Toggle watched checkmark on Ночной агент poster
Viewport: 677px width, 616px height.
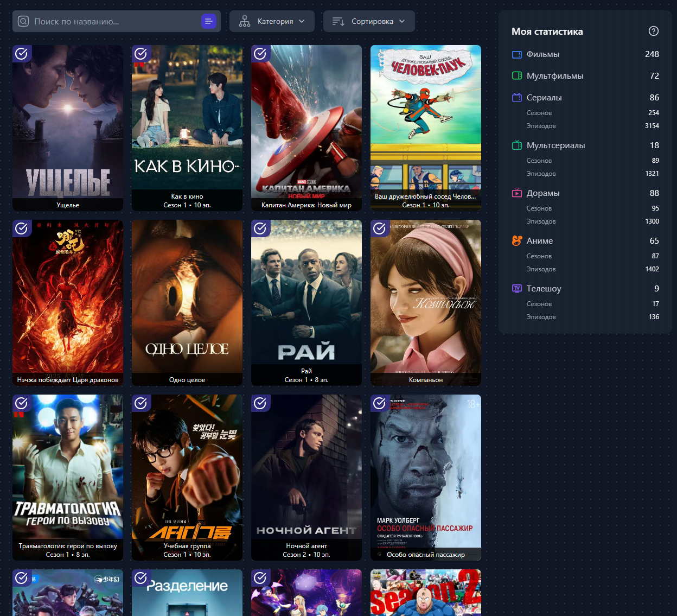(x=260, y=403)
